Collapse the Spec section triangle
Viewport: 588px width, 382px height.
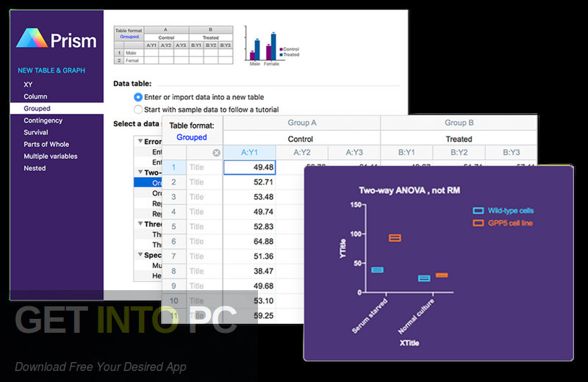click(140, 255)
